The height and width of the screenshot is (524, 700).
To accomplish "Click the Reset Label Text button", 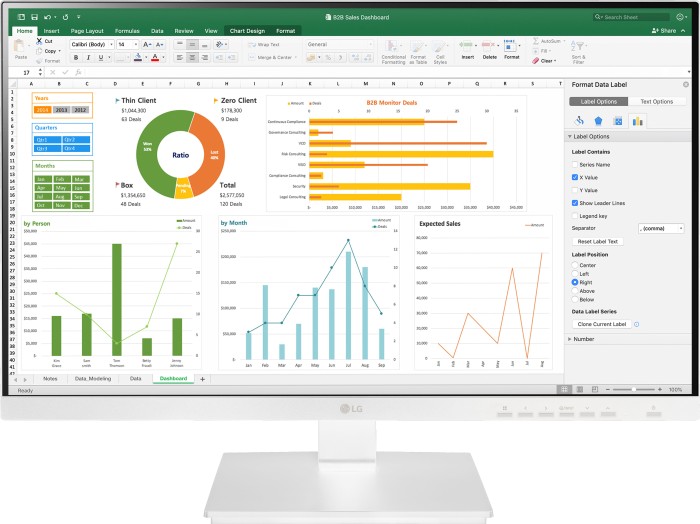I will pos(599,241).
